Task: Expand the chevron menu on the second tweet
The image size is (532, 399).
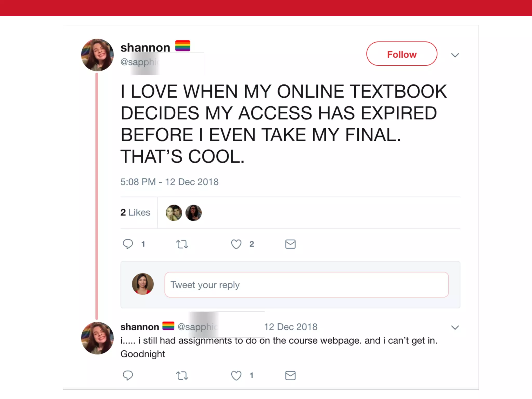Action: pos(455,327)
